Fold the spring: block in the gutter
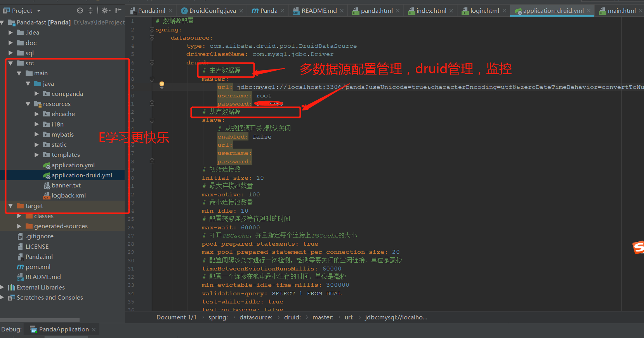 [x=152, y=29]
